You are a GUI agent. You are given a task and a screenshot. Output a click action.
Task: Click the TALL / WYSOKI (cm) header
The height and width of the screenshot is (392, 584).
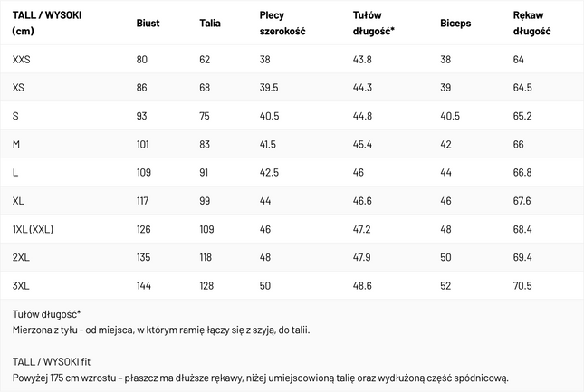coord(47,23)
